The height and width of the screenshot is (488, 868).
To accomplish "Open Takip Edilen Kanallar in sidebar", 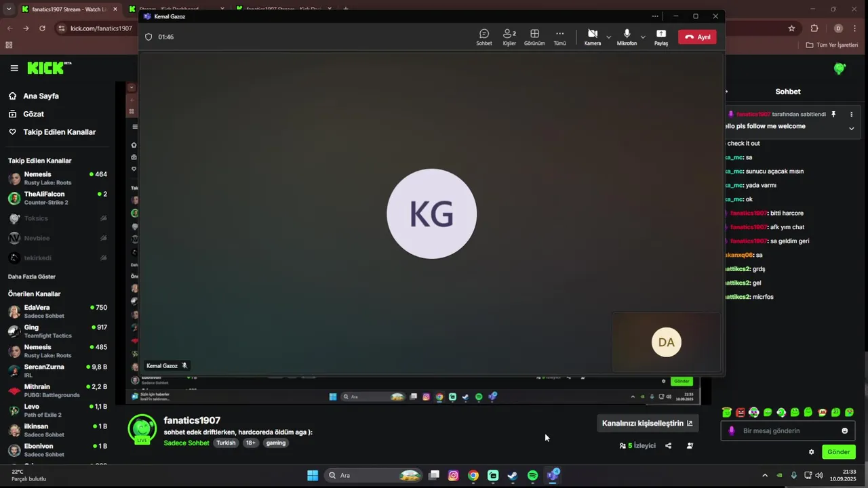I will pos(59,132).
